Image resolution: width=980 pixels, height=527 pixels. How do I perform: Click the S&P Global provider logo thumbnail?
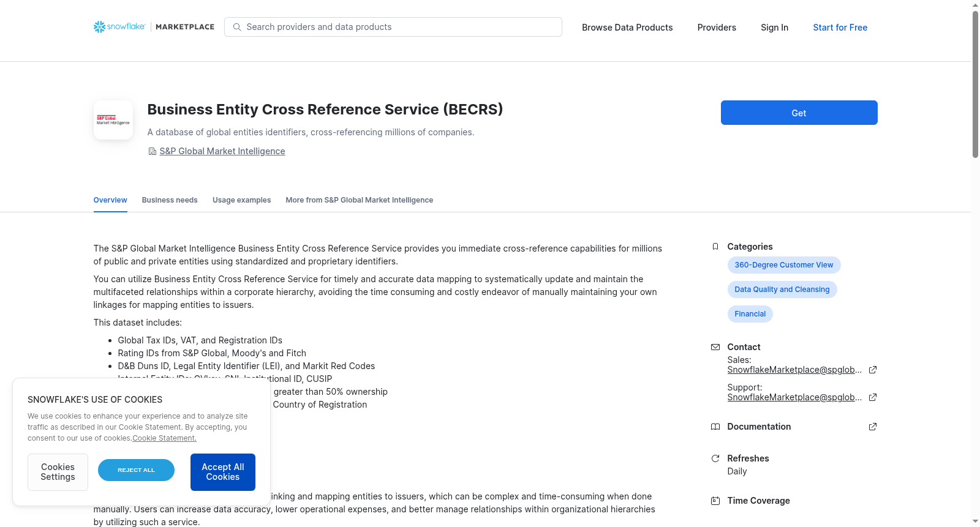click(x=113, y=120)
